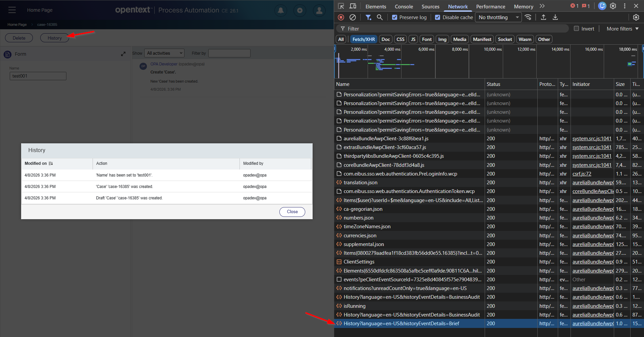This screenshot has width=644, height=337.
Task: Toggle the CSS type filter
Action: (400, 39)
